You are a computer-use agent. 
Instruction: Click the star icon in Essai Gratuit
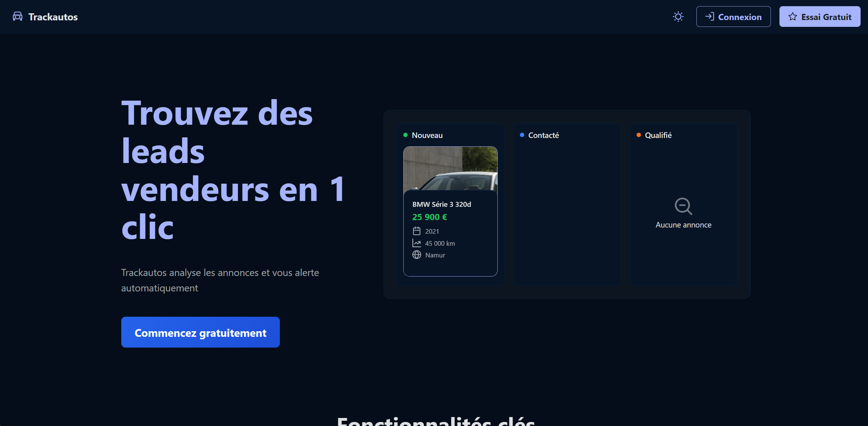pyautogui.click(x=792, y=16)
